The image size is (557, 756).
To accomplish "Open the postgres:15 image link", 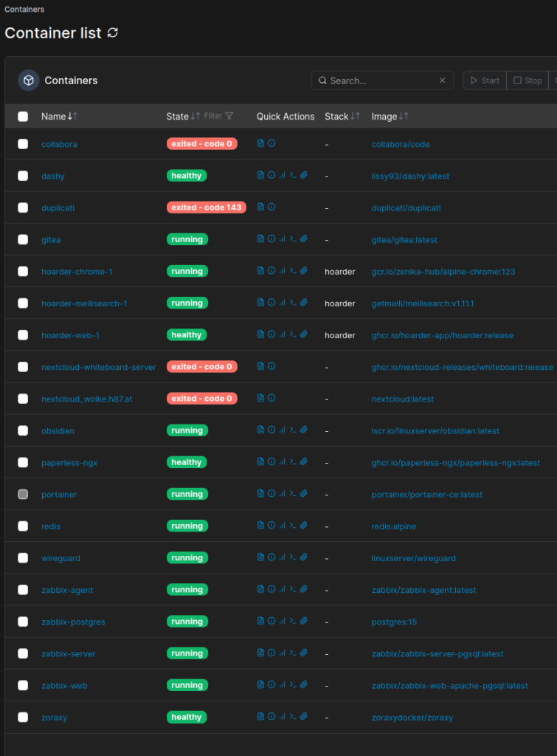I will click(394, 622).
